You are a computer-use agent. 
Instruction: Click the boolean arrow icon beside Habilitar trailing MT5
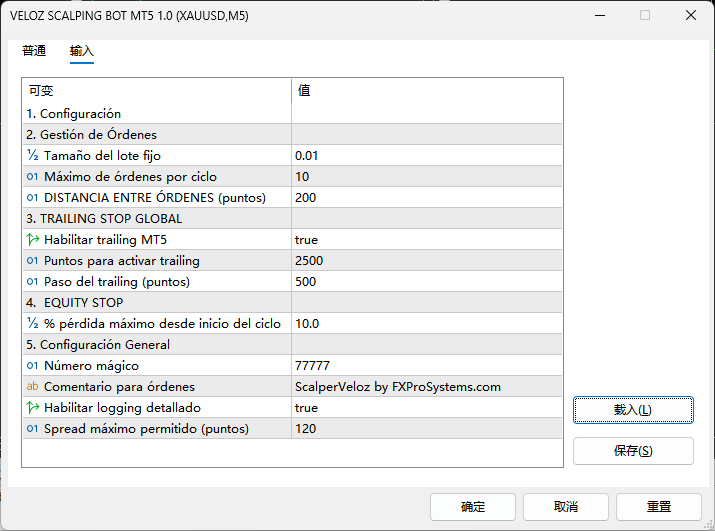[32, 240]
